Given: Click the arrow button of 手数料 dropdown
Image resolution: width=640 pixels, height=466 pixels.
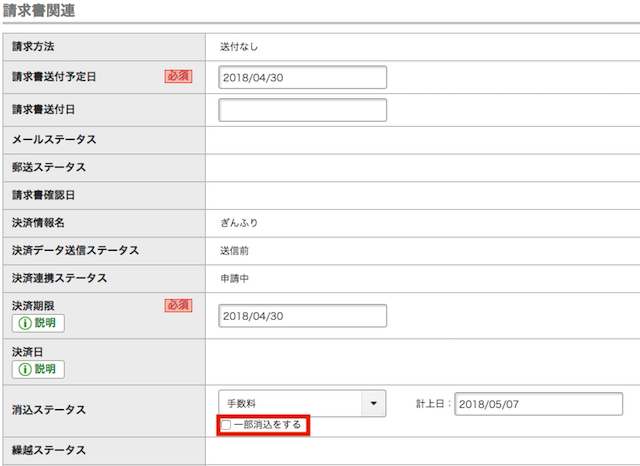Looking at the screenshot, I should pyautogui.click(x=373, y=403).
